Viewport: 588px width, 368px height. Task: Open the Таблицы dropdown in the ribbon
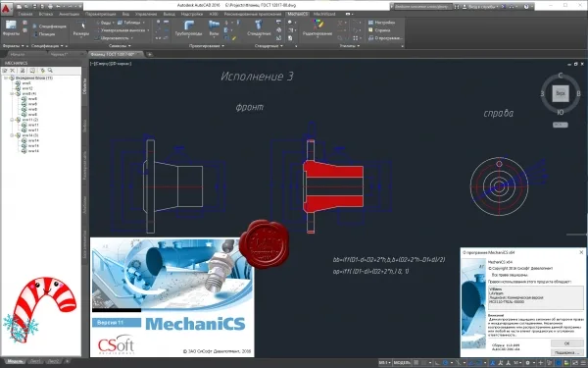coord(131,23)
